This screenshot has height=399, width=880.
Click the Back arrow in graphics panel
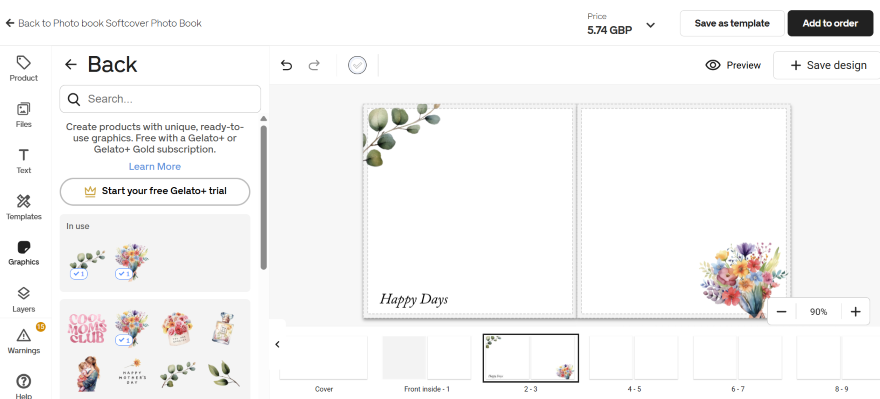(x=71, y=65)
